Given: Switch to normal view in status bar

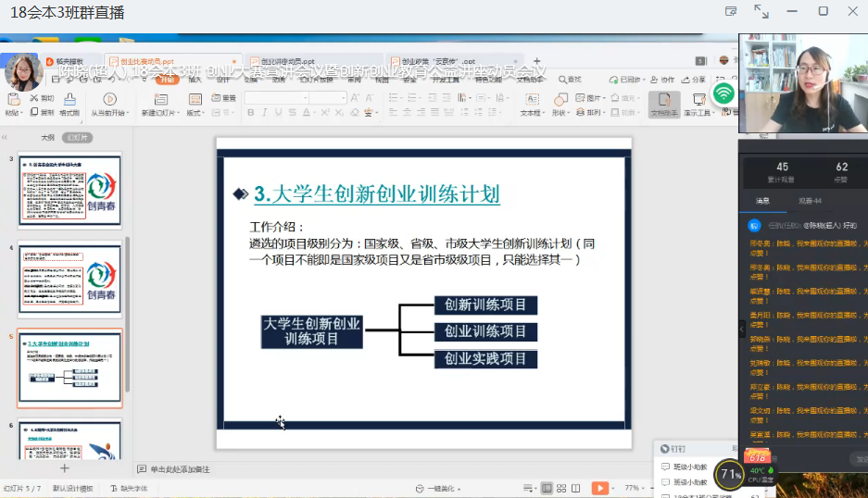Looking at the screenshot, I should 547,488.
